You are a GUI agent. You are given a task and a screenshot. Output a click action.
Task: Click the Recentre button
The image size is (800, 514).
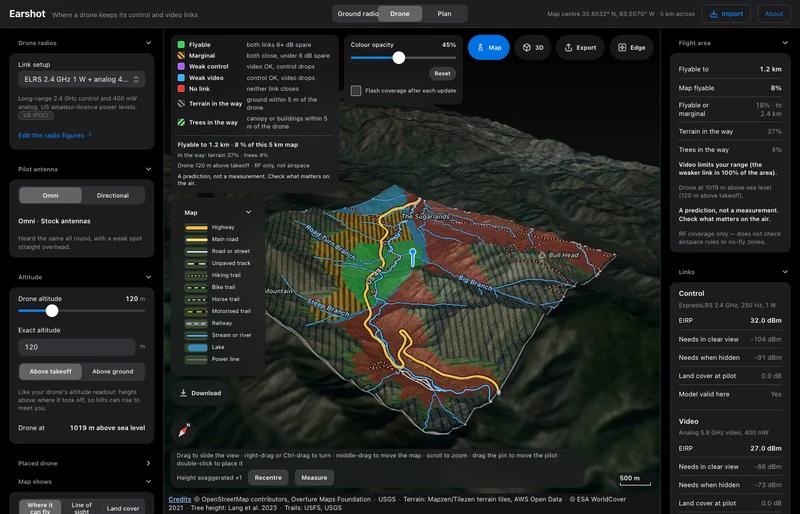pos(268,478)
